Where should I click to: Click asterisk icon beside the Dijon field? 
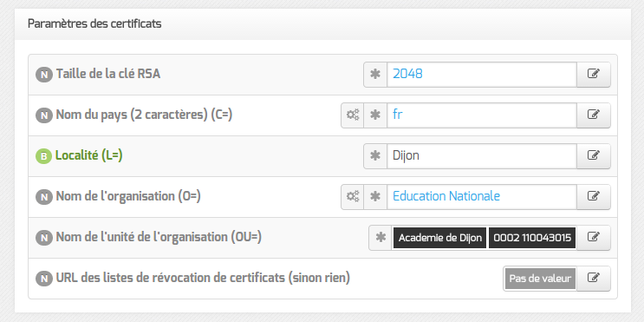(375, 156)
